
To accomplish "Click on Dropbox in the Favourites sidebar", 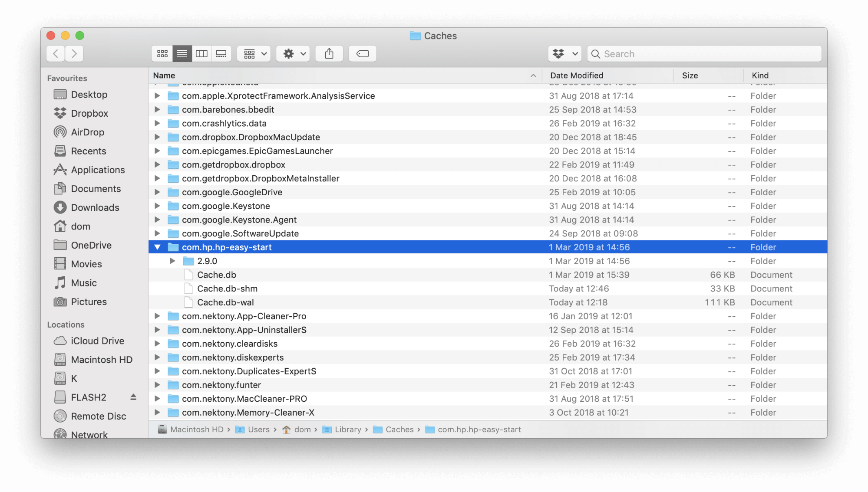I will 89,112.
